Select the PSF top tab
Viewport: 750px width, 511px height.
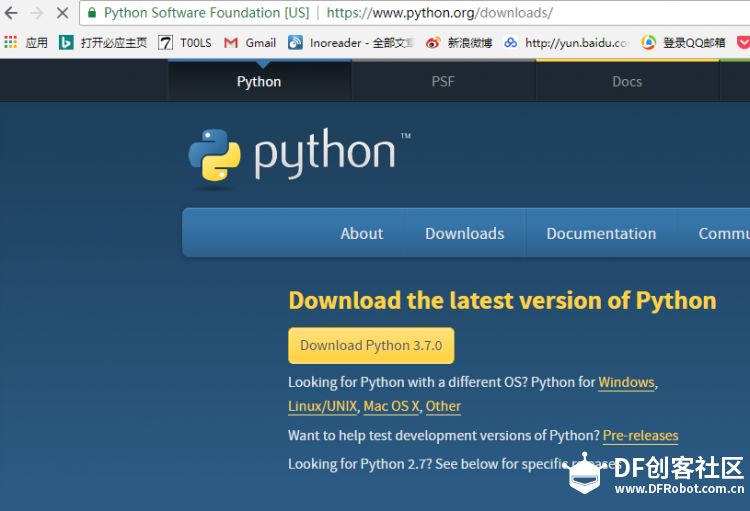pyautogui.click(x=443, y=81)
